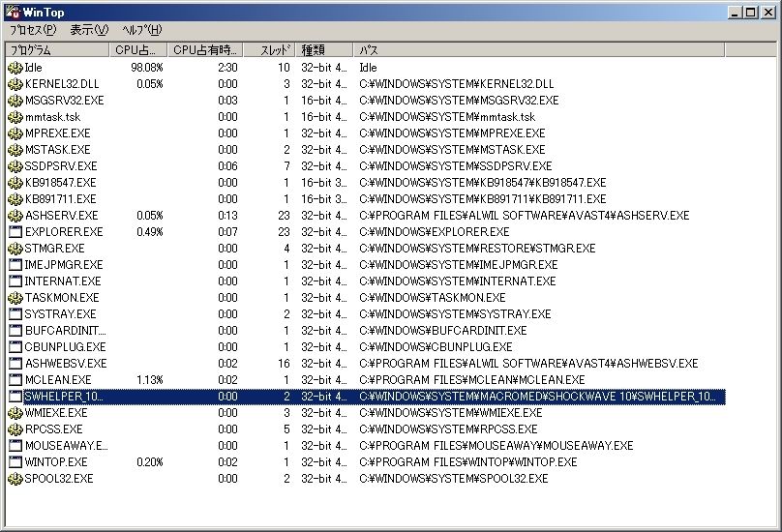Click the gear icon beside SPOOL32.EXE
Screen dimensions: 782x532
pyautogui.click(x=15, y=479)
